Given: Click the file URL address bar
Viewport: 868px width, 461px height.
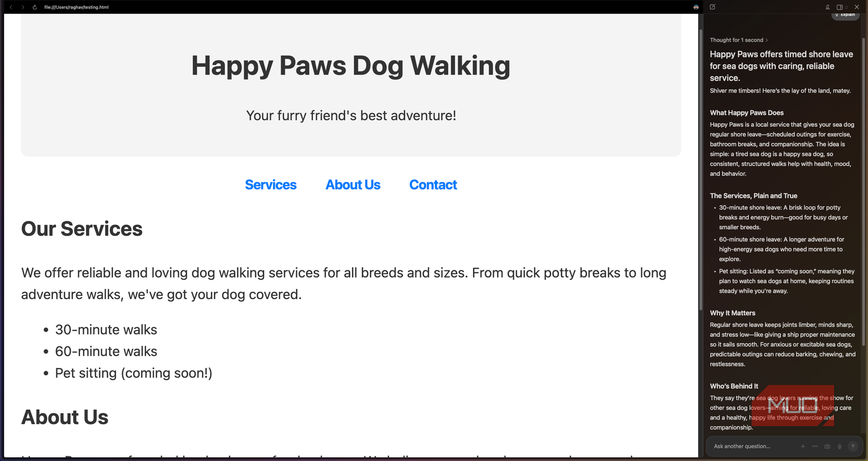Looking at the screenshot, I should pos(77,7).
